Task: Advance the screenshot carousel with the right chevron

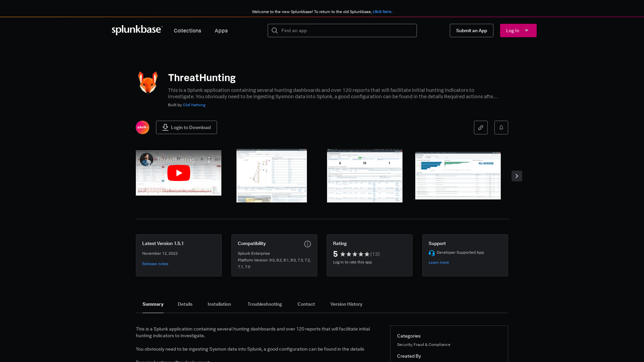Action: 517,176
